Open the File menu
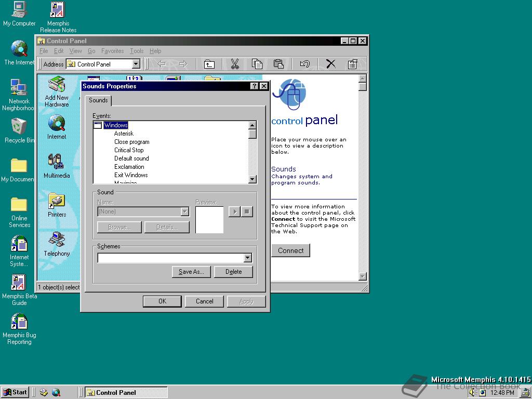 point(44,51)
